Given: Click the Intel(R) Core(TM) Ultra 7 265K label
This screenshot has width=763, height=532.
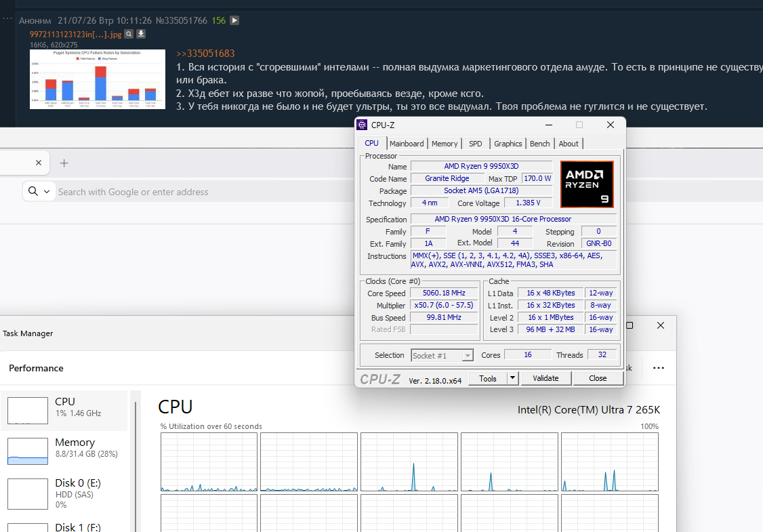Looking at the screenshot, I should click(x=589, y=410).
